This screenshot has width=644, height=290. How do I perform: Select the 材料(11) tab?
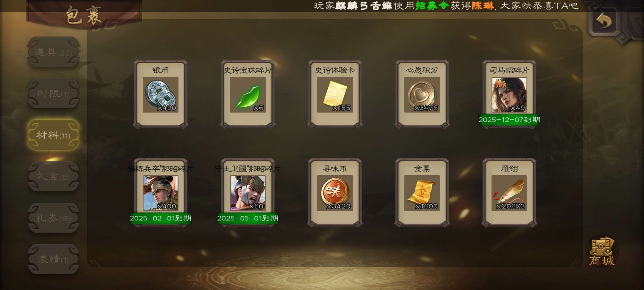click(53, 135)
